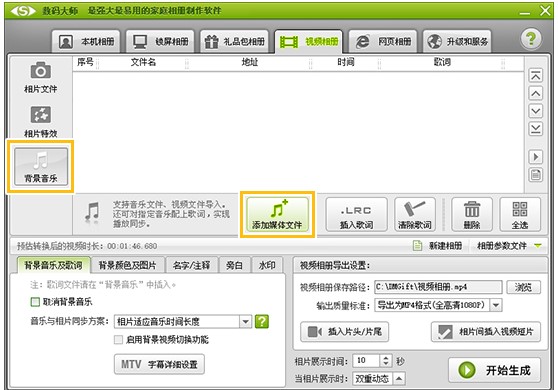The height and width of the screenshot is (390, 558).
Task: Click the 文件名 column header
Action: point(143,62)
